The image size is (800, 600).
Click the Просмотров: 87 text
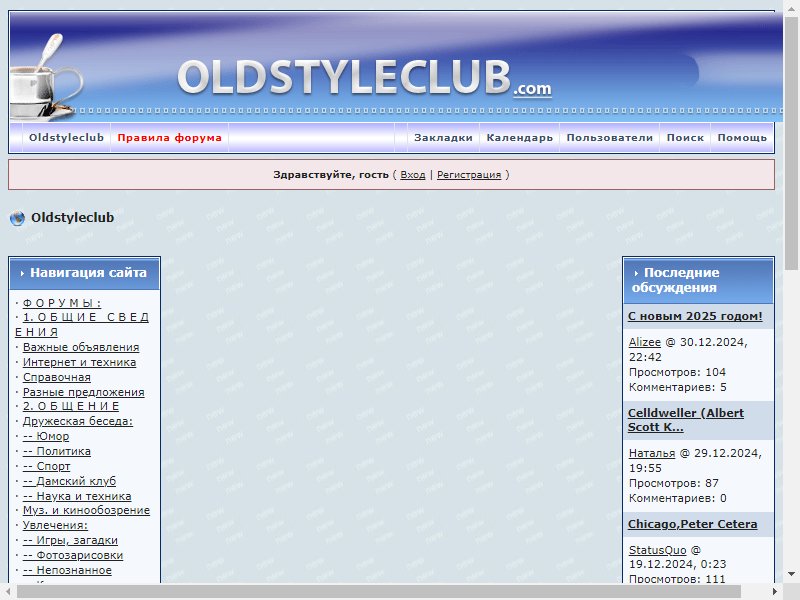pos(673,483)
